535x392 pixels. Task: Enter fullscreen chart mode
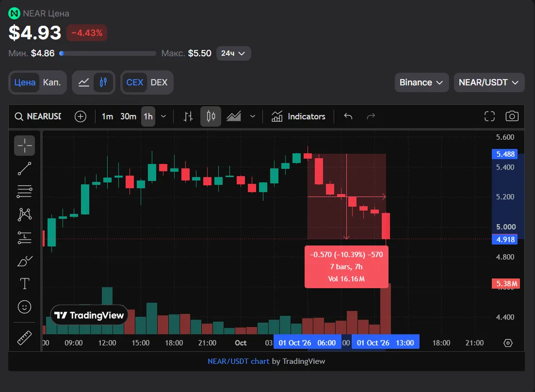pos(489,116)
